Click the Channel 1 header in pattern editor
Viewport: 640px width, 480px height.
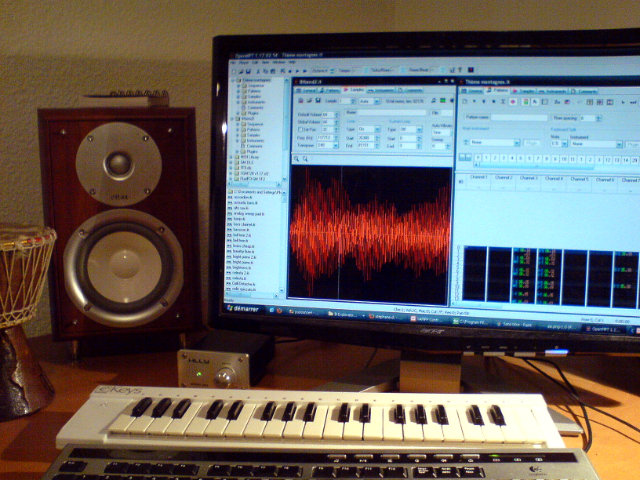point(478,178)
